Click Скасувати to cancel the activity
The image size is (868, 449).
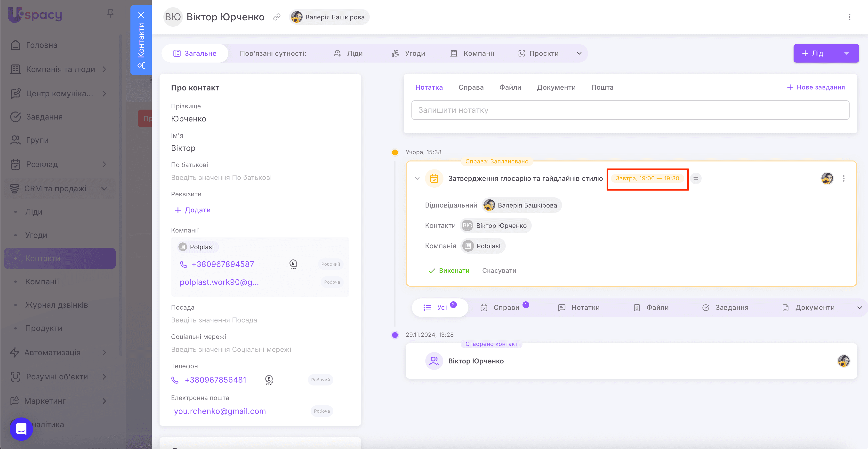coord(499,271)
